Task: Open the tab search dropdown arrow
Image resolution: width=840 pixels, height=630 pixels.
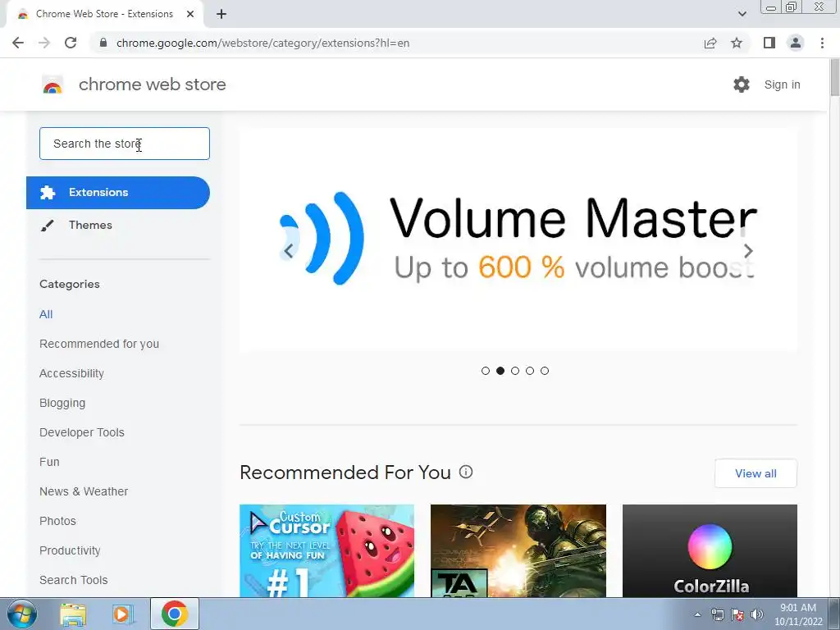Action: (742, 14)
